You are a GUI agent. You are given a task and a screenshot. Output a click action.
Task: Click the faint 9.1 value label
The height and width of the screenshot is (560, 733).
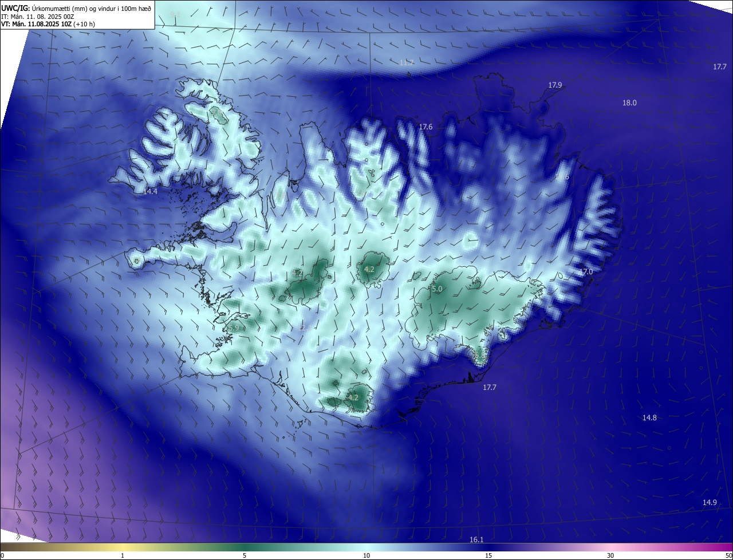175,14
